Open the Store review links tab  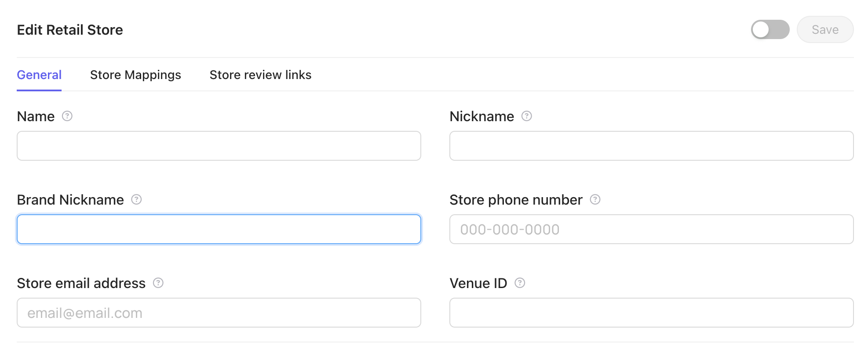tap(260, 75)
